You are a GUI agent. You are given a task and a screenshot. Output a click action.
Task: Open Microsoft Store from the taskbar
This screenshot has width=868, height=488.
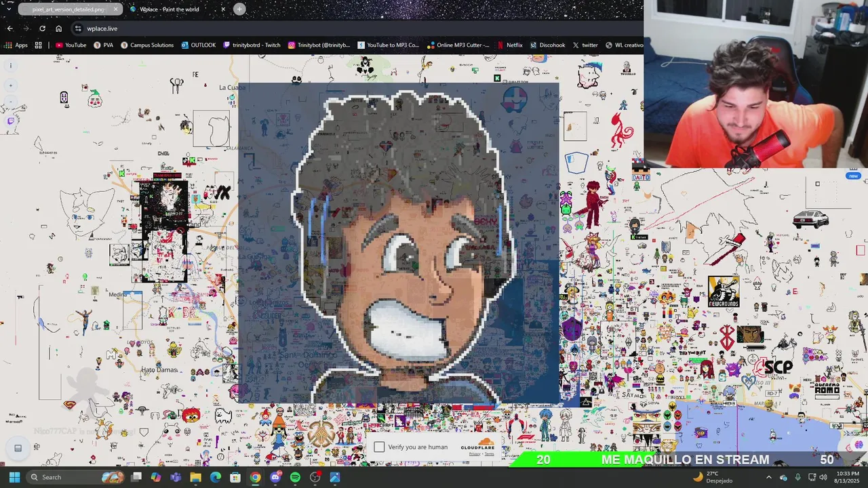click(x=235, y=477)
